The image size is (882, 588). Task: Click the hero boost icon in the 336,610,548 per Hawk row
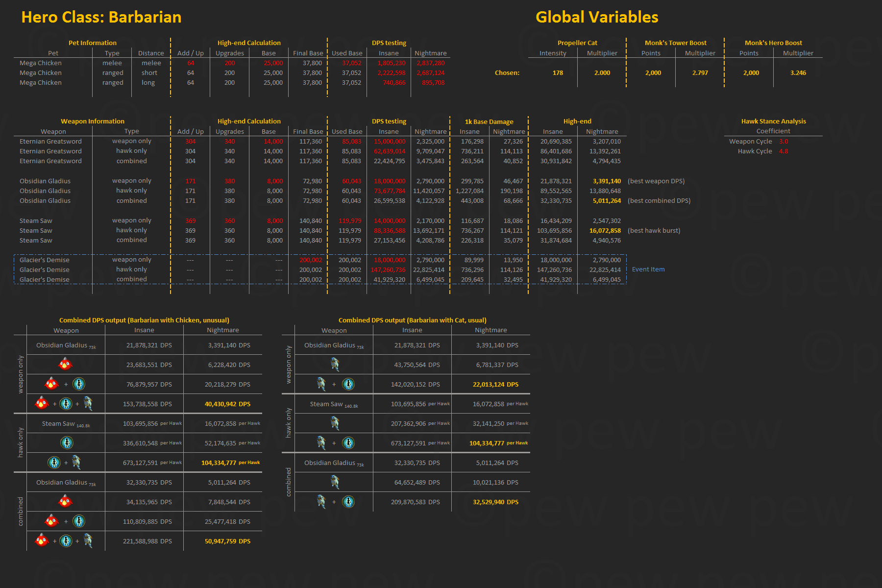(x=67, y=443)
